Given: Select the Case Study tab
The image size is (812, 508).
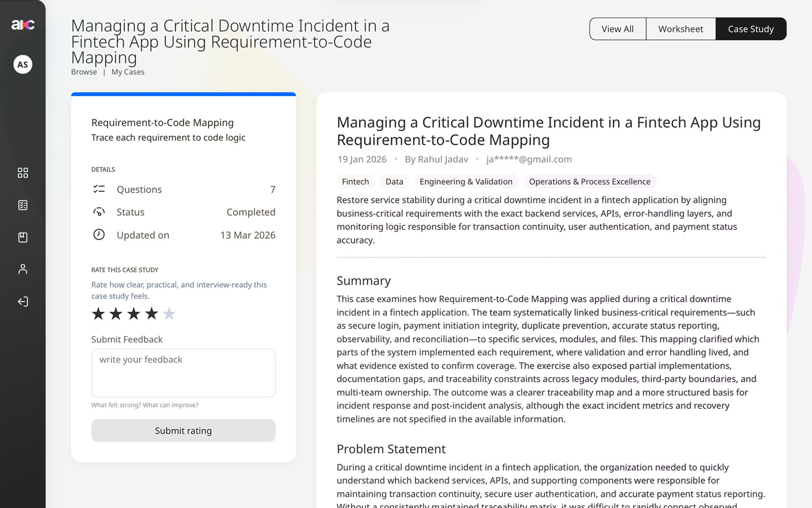Looking at the screenshot, I should pyautogui.click(x=751, y=29).
